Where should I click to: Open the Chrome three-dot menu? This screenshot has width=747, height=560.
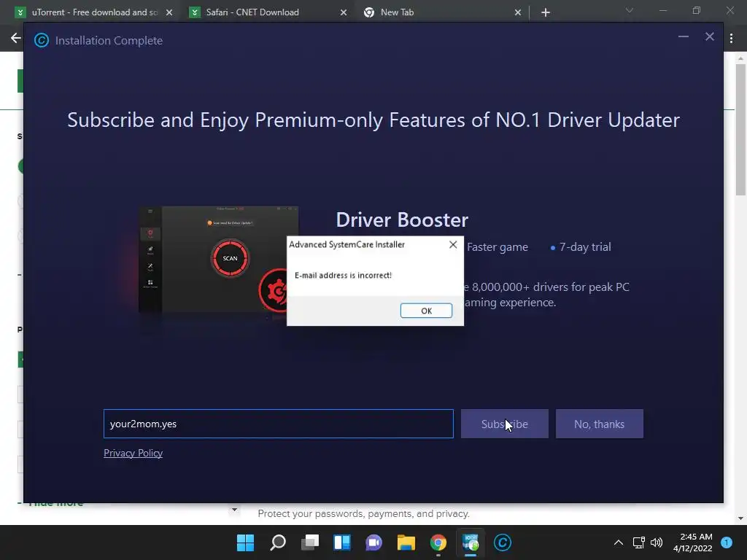[731, 38]
